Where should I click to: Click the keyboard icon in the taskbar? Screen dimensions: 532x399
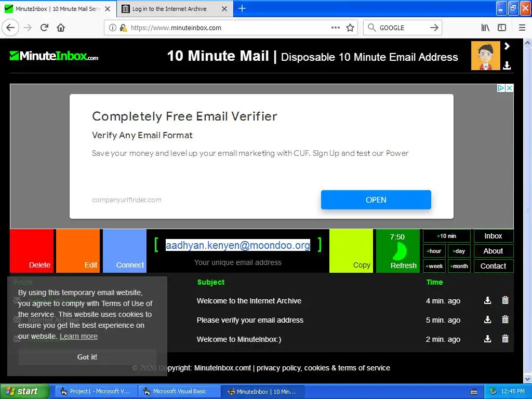[474, 392]
